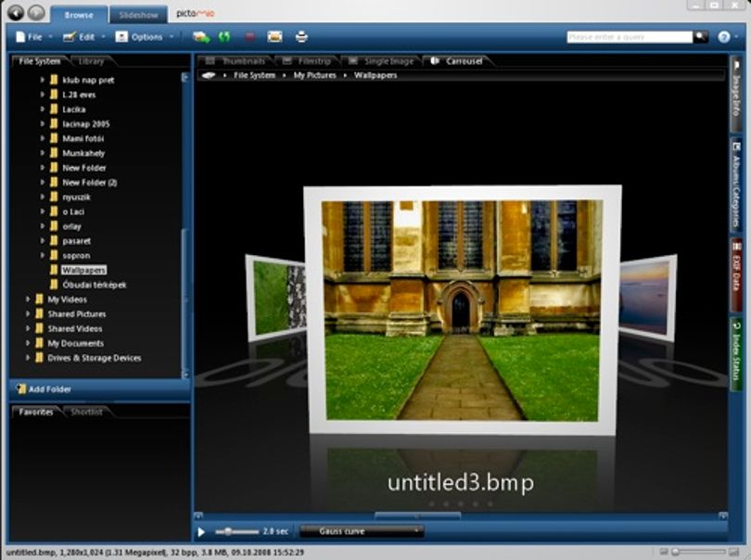Click the import pictures toolbar icon
Image resolution: width=751 pixels, height=560 pixels.
coord(201,37)
